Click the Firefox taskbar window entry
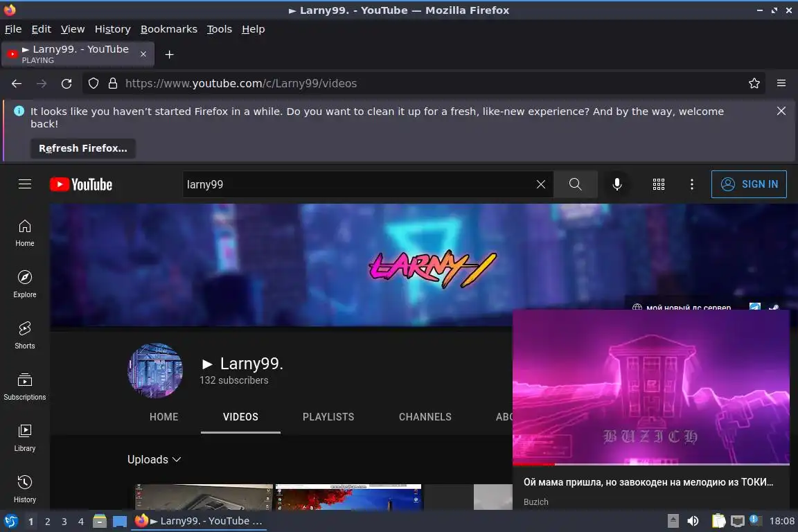Viewport: 798px width, 532px height. coord(199,522)
